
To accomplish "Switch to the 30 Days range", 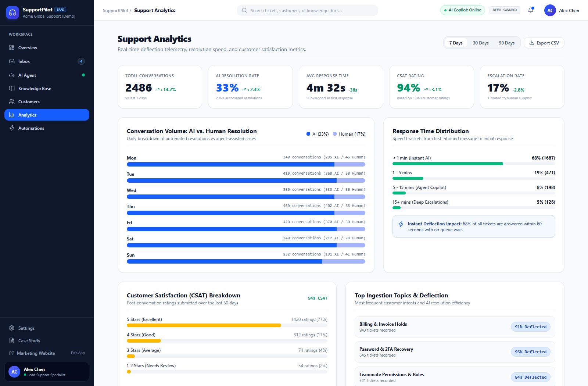I will tap(481, 43).
